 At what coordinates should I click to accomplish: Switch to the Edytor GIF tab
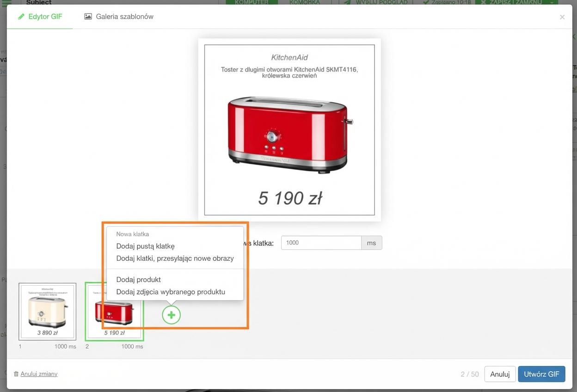click(x=40, y=17)
